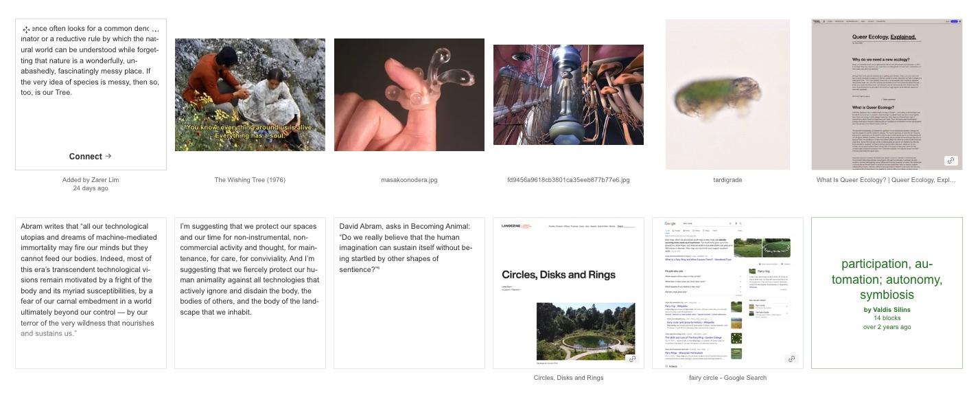Image resolution: width=980 pixels, height=406 pixels.
Task: Open the three-dot options on the first text block
Action: (x=155, y=30)
